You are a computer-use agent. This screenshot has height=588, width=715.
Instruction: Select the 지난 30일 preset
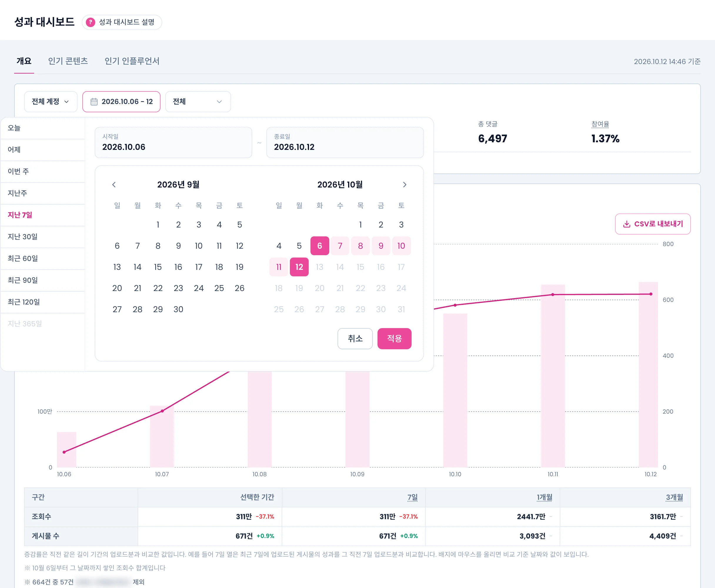(43, 237)
